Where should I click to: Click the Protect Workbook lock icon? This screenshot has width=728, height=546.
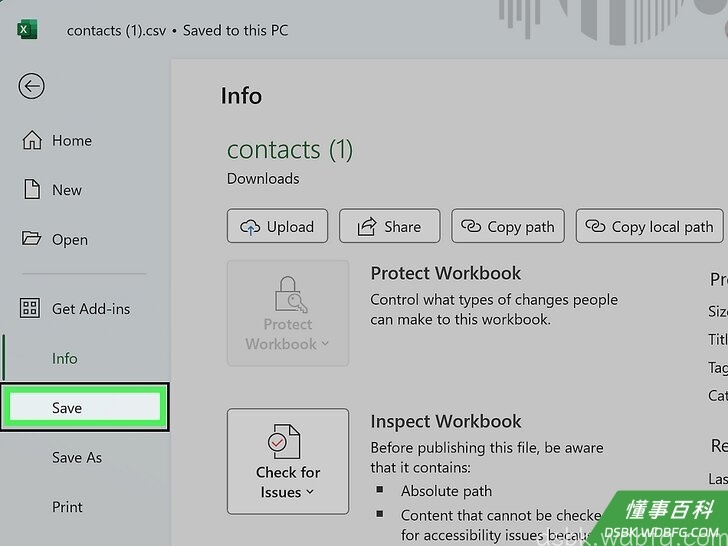[x=291, y=294]
